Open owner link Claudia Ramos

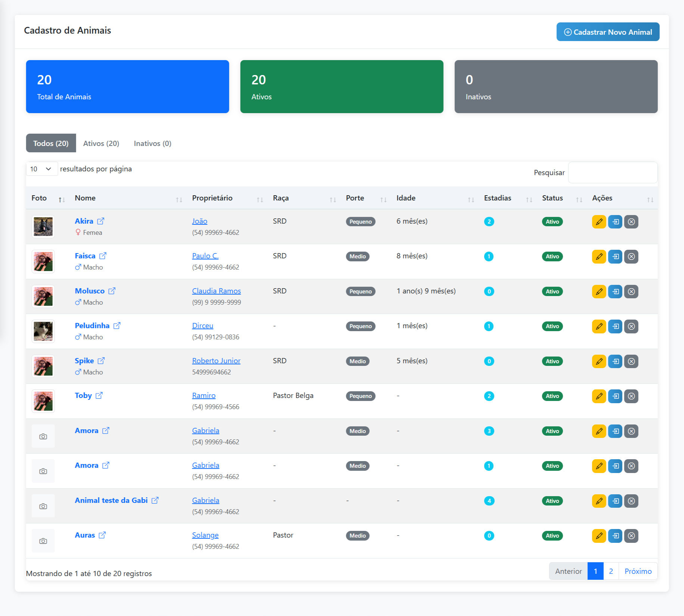point(216,291)
